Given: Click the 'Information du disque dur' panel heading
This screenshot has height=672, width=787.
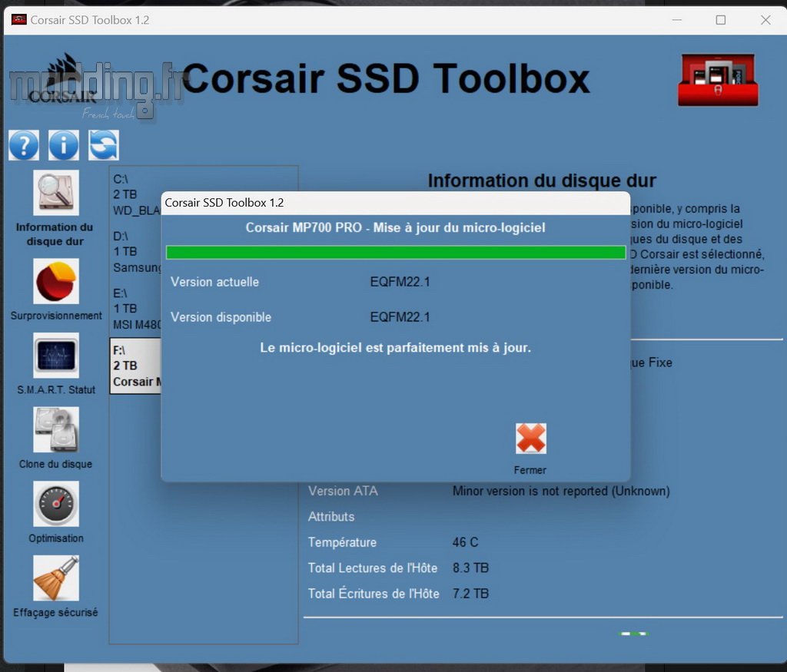Looking at the screenshot, I should click(x=542, y=180).
